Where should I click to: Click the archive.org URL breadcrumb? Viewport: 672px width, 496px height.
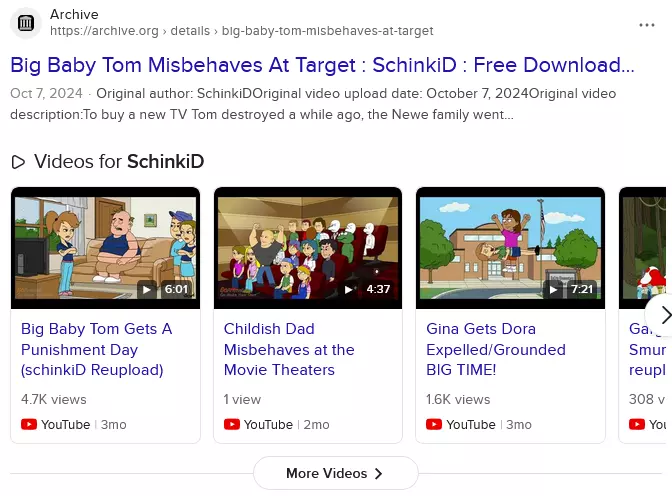[242, 31]
